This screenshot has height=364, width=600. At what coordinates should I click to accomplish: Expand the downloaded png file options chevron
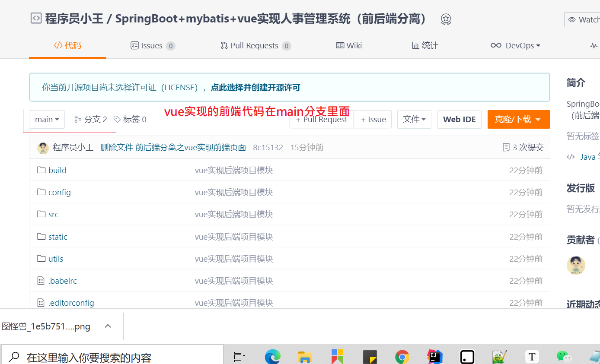click(x=108, y=326)
